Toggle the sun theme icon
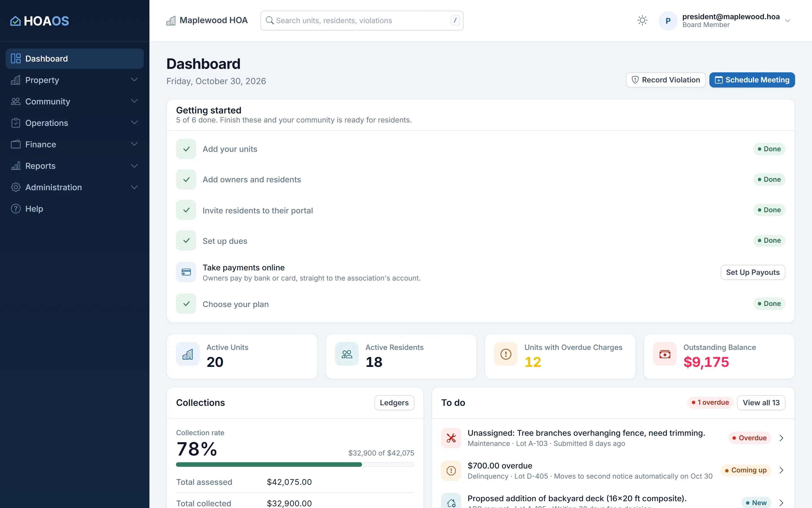 click(x=642, y=21)
